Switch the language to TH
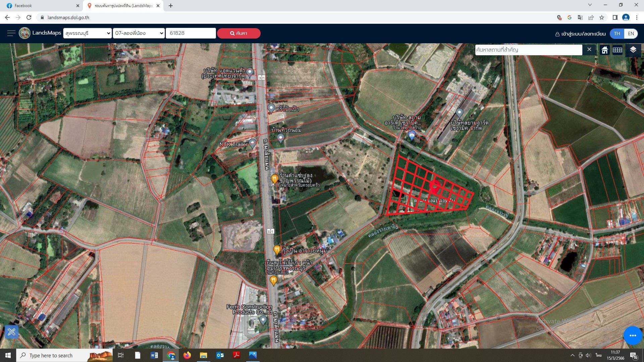 617,34
